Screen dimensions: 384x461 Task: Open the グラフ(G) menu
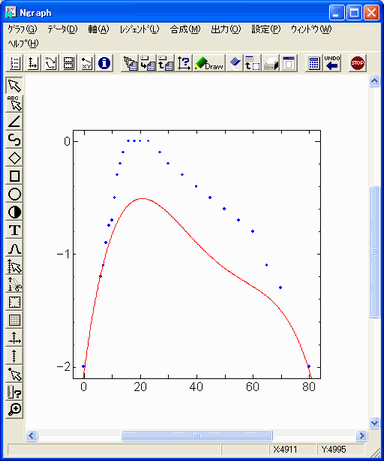coord(22,29)
